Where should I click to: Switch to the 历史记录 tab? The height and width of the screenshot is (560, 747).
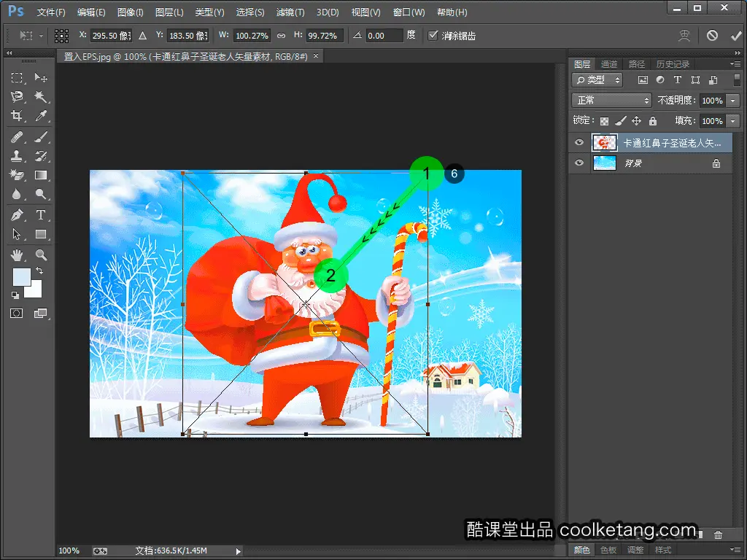coord(673,64)
